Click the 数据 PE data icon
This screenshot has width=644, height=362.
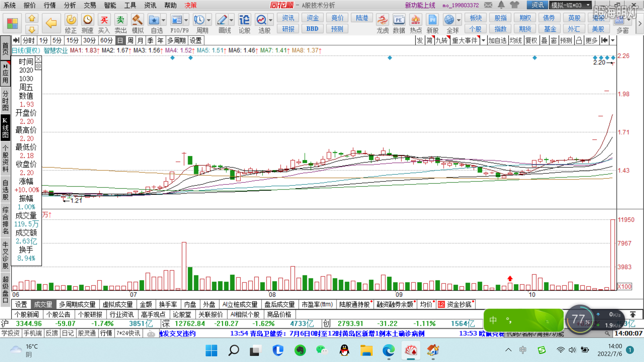tap(399, 23)
